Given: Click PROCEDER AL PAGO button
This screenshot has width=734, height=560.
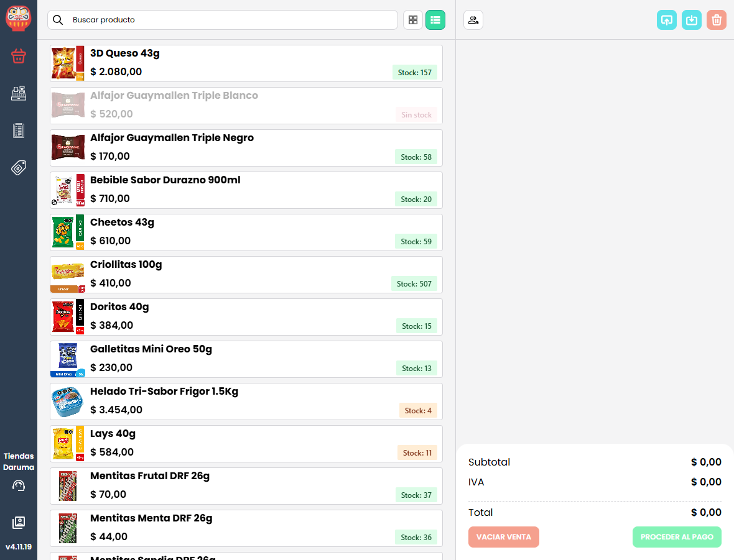Looking at the screenshot, I should coord(677,536).
